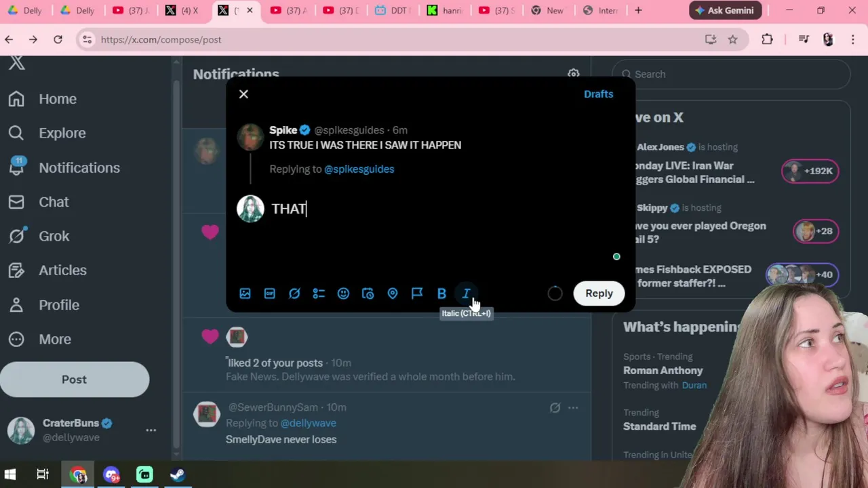
Task: Open Windows Start menu
Action: click(9, 474)
